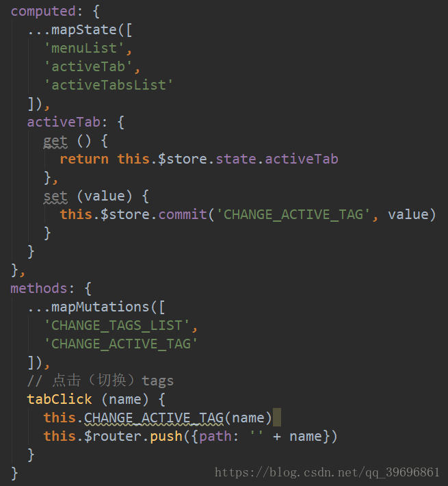Click the $router.push call
448x486 pixels.
click(x=133, y=437)
